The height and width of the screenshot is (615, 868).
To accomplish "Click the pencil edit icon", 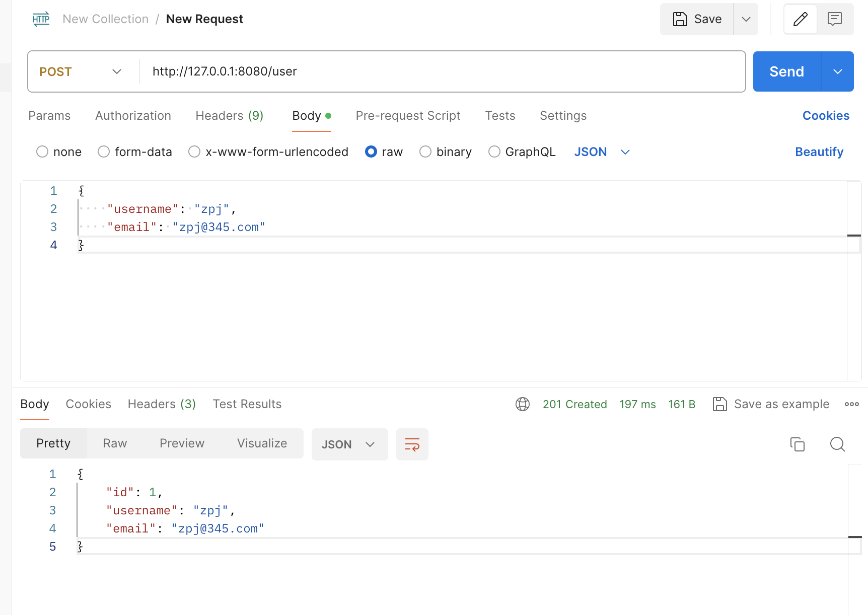I will tap(800, 19).
